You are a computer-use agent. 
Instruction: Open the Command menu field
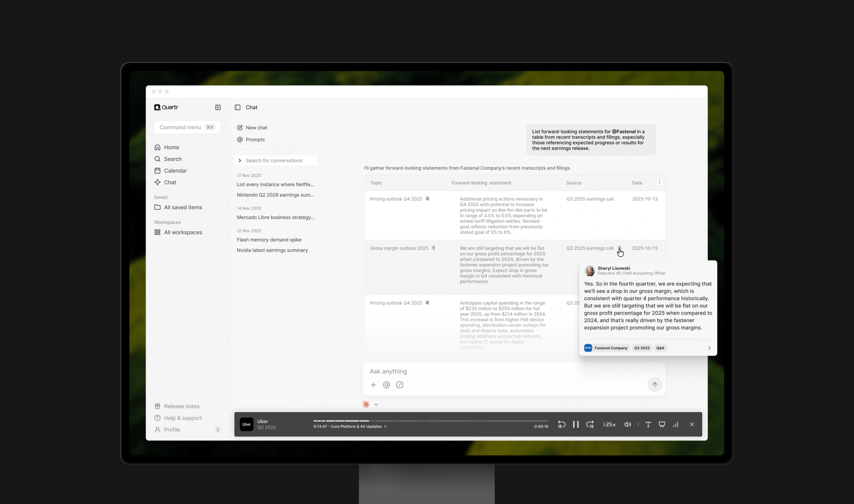(x=187, y=127)
